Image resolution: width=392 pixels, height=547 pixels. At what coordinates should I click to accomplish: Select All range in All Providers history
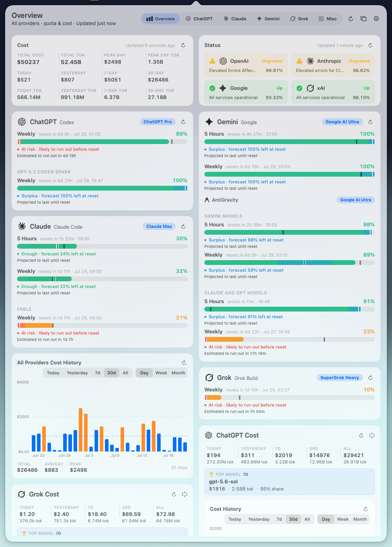point(126,373)
